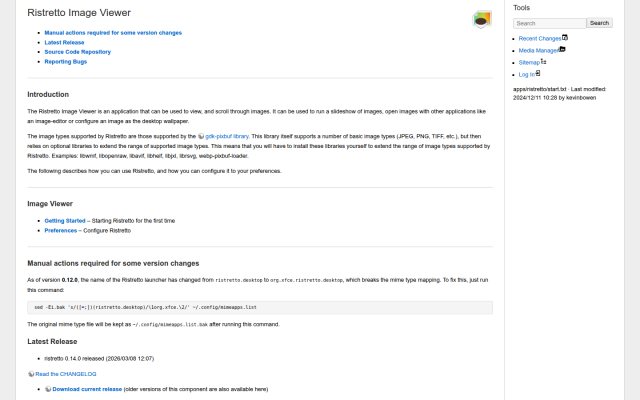Open the Preferences documentation link
This screenshot has height=400, width=640.
[x=60, y=231]
